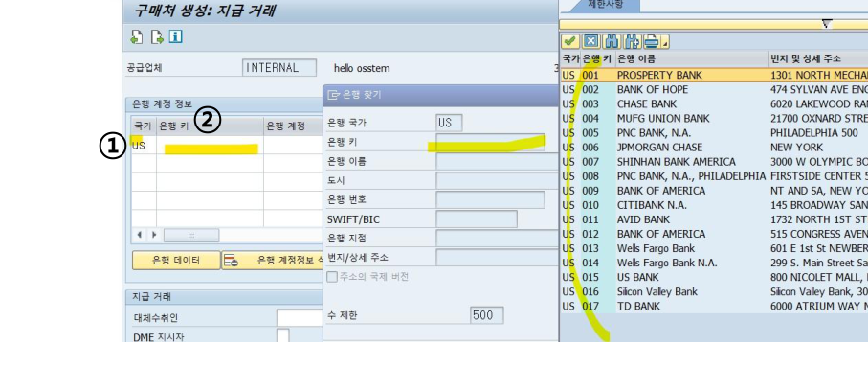This screenshot has width=868, height=367.
Task: Click 번지 및 상세 주소 column header
Action: point(818,58)
